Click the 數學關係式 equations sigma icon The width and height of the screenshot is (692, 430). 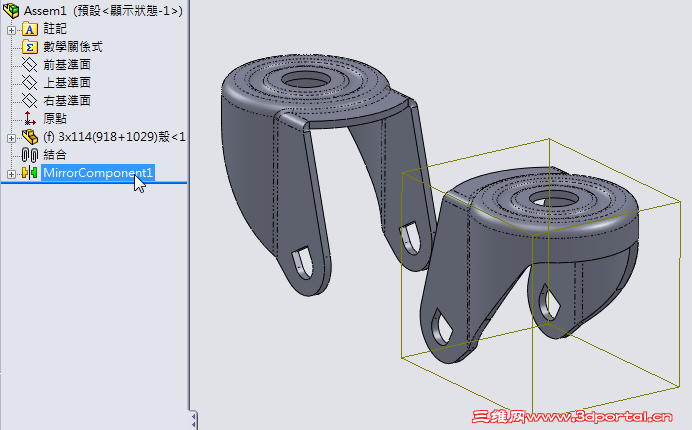tap(30, 47)
